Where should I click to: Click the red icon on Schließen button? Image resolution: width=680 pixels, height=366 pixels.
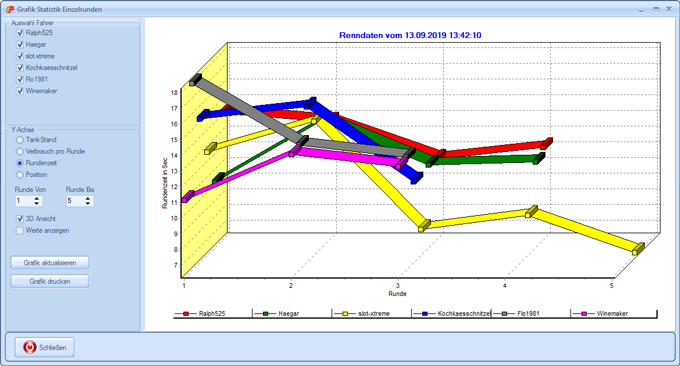click(29, 347)
